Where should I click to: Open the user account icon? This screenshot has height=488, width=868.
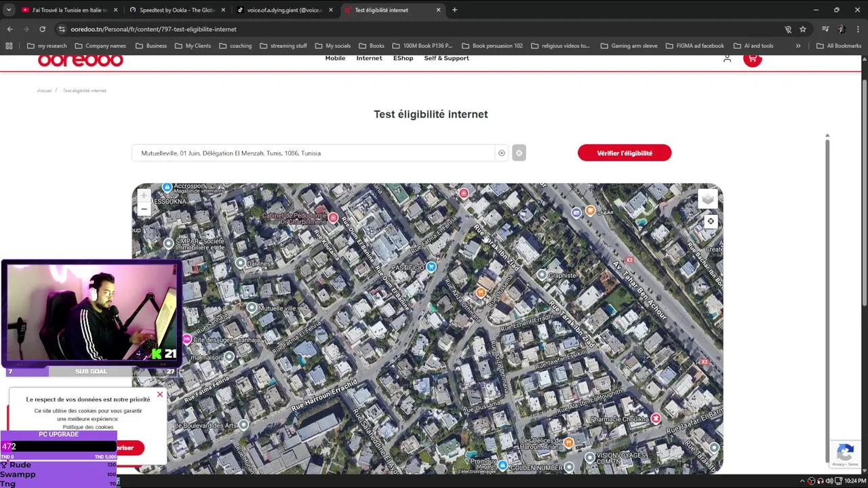tap(727, 59)
